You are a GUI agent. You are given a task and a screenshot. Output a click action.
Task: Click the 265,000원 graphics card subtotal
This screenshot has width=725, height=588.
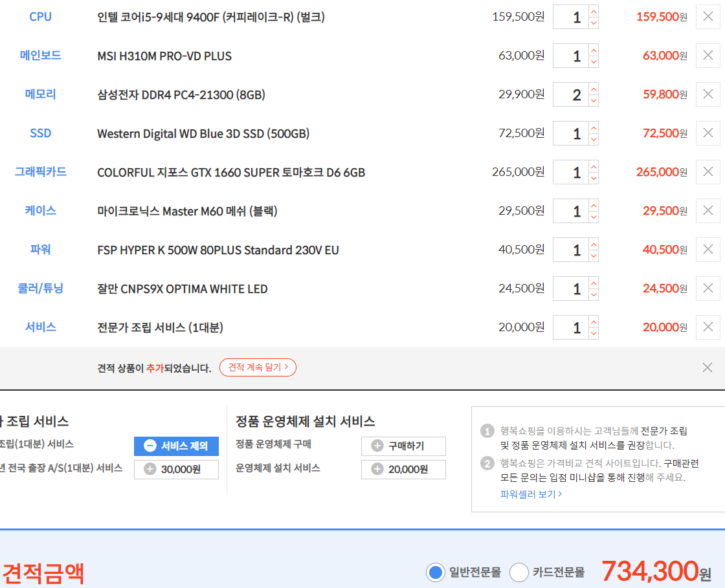point(662,172)
